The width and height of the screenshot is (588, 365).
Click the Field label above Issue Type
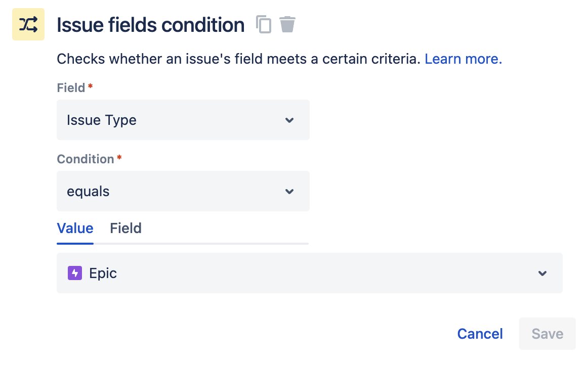point(71,87)
